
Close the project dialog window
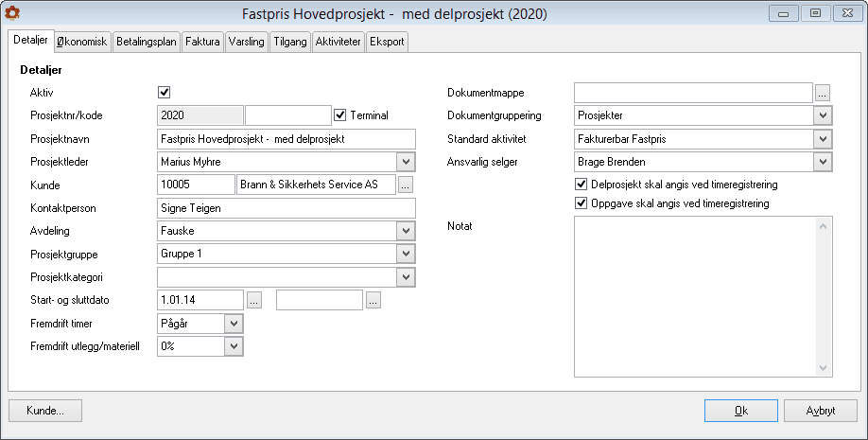(x=847, y=14)
